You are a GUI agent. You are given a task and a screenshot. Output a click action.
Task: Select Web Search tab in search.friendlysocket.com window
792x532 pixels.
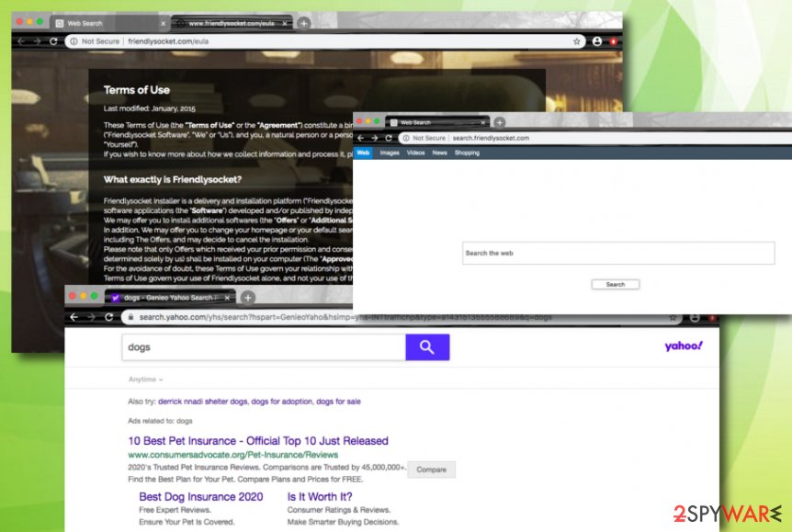pyautogui.click(x=437, y=122)
